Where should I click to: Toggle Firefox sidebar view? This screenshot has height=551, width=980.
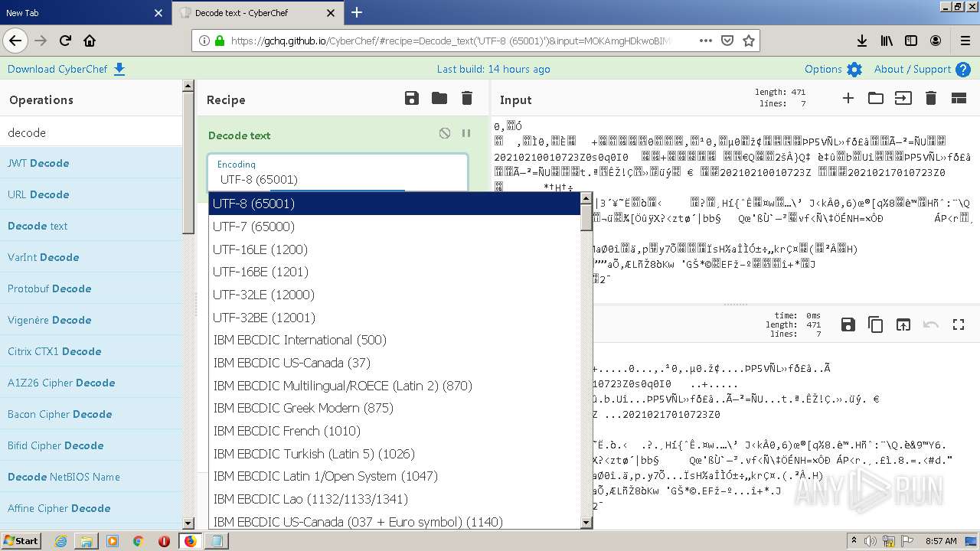click(x=911, y=41)
